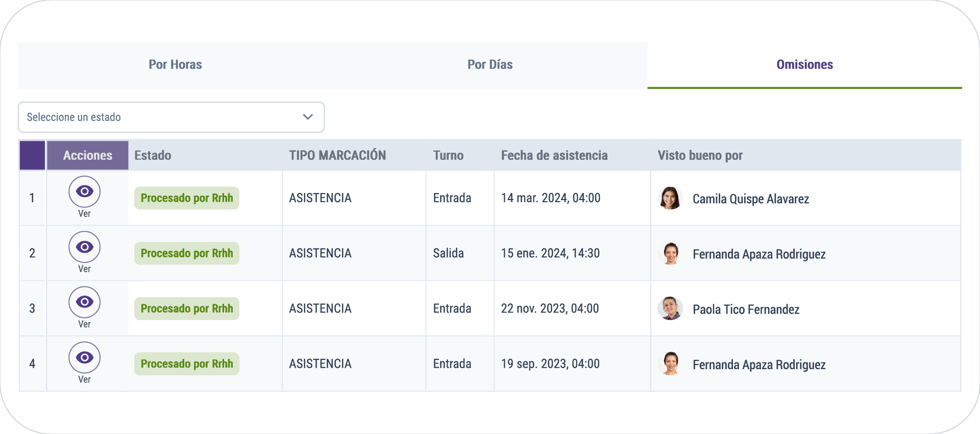Select the Omisiones tab
This screenshot has height=434, width=980.
tap(804, 65)
